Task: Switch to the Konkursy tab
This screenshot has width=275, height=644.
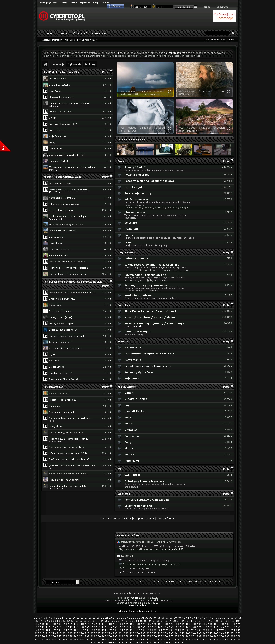Action: [90, 65]
